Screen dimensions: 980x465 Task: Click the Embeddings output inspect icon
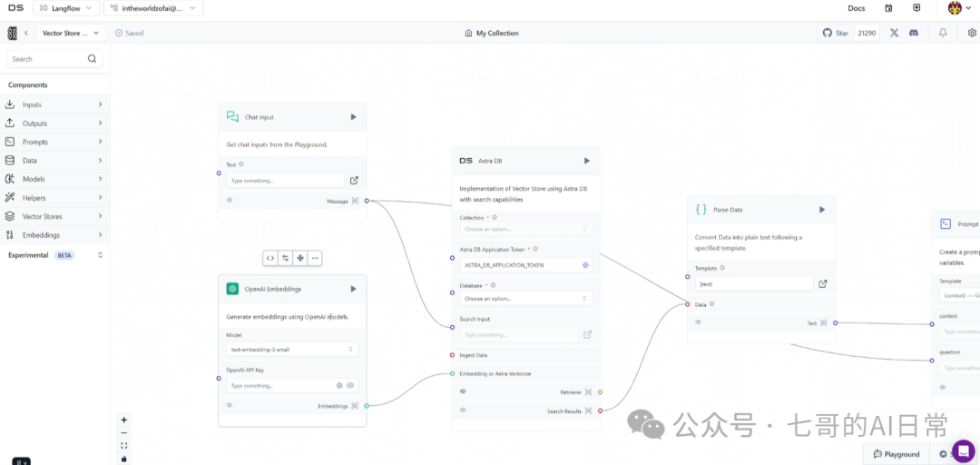(x=355, y=406)
